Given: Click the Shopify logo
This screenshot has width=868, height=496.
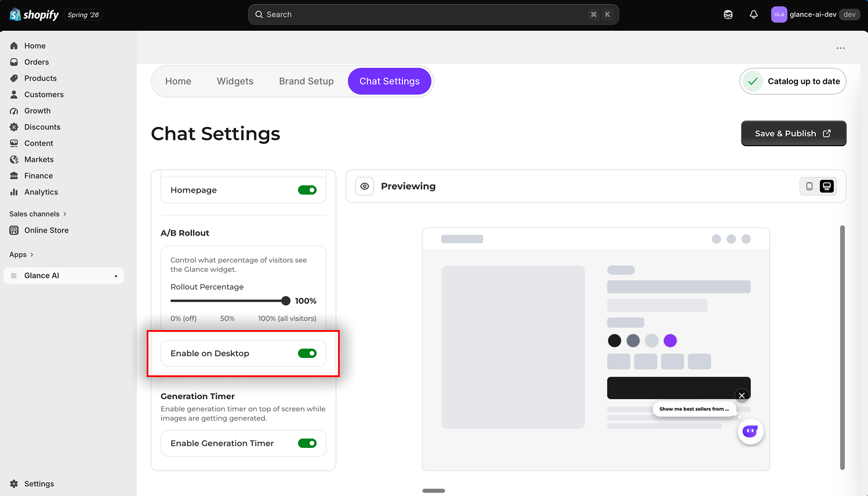Looking at the screenshot, I should point(34,15).
